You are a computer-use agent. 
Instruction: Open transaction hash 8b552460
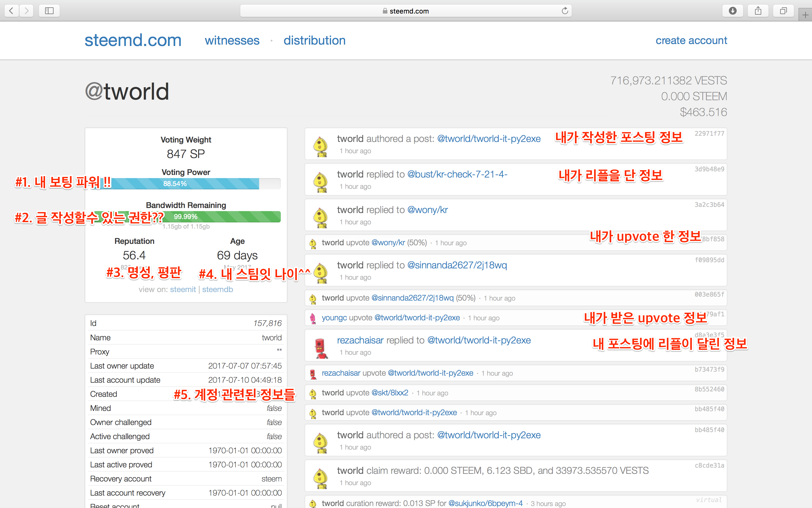(x=709, y=389)
